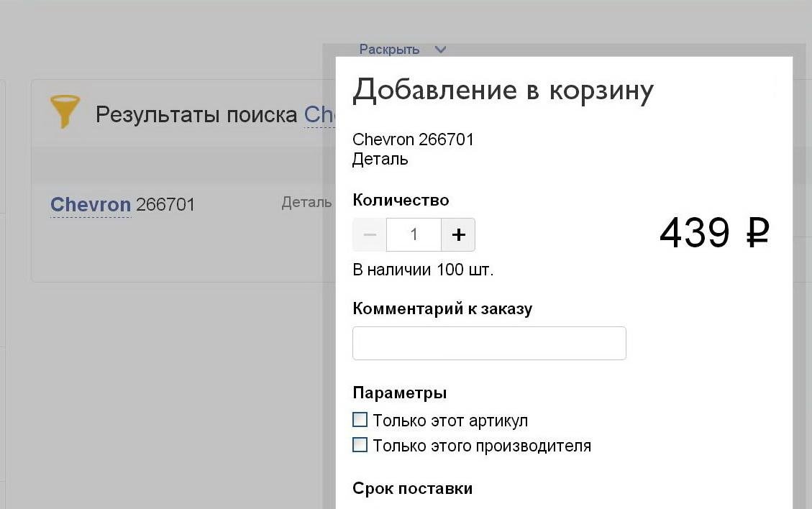
Task: Click the quantity value field
Action: (414, 234)
